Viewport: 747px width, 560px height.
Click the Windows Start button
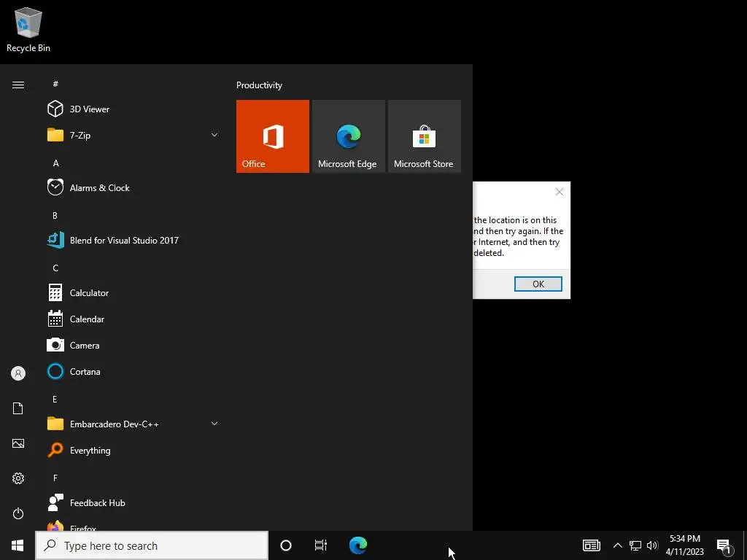click(18, 545)
